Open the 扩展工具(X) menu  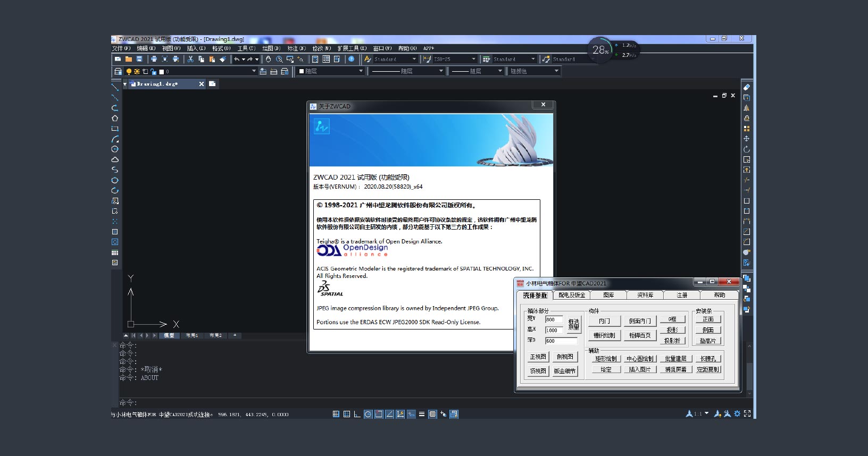(x=352, y=48)
